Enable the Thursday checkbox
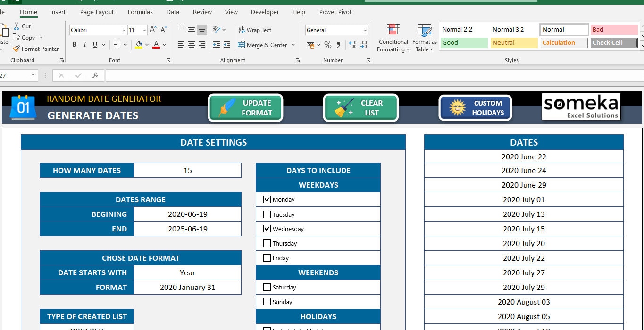The height and width of the screenshot is (330, 644). coord(267,243)
